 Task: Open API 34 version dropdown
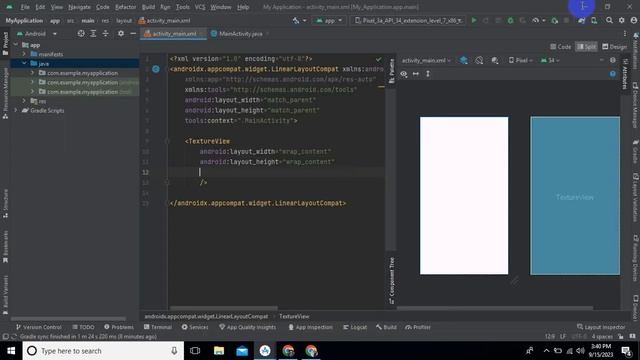pos(550,60)
